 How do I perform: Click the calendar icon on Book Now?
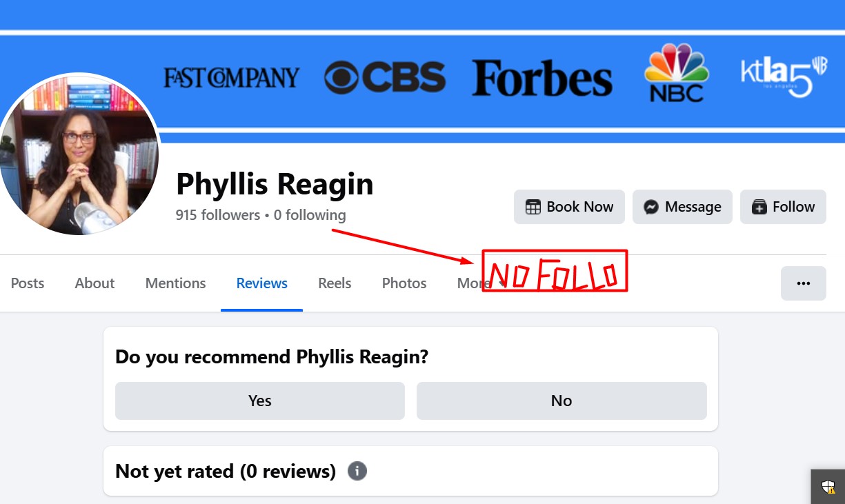(x=533, y=207)
